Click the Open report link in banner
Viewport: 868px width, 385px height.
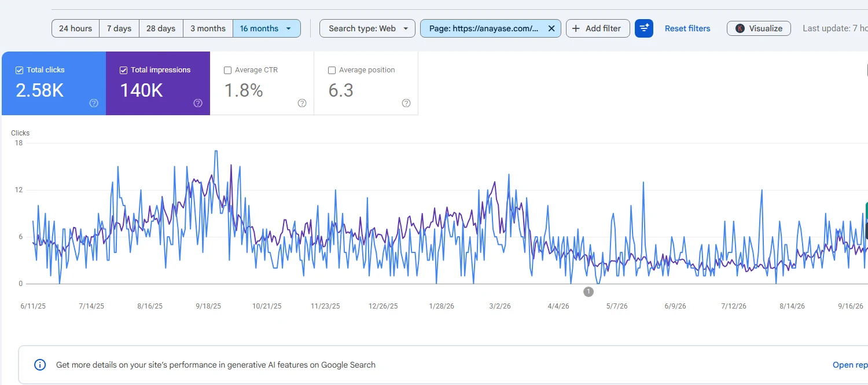[850, 365]
